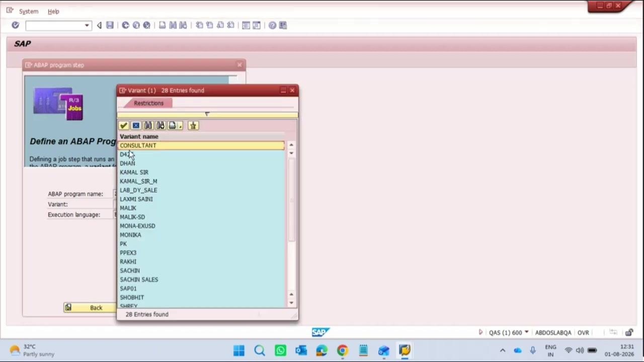
Task: Expand the restrictions area with the small triangle
Action: (207, 114)
